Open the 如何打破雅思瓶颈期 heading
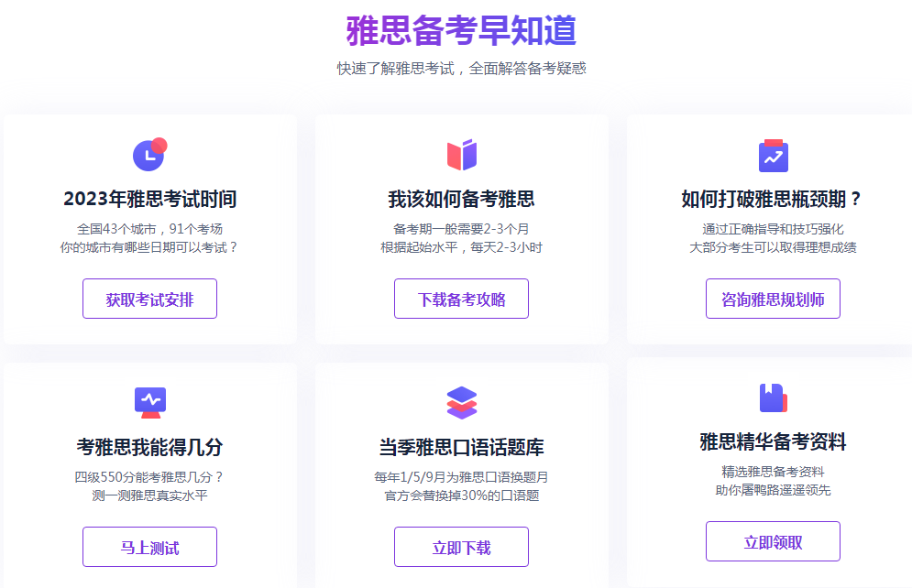 click(x=771, y=199)
